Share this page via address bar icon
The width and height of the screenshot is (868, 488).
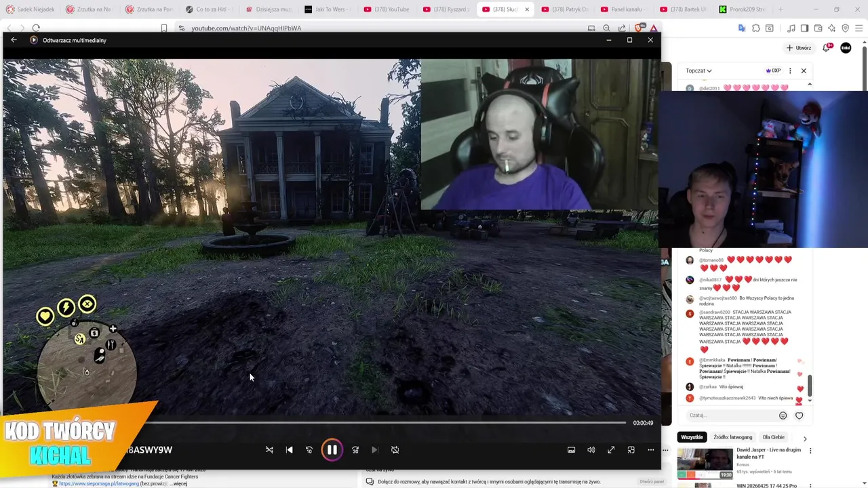click(x=622, y=28)
